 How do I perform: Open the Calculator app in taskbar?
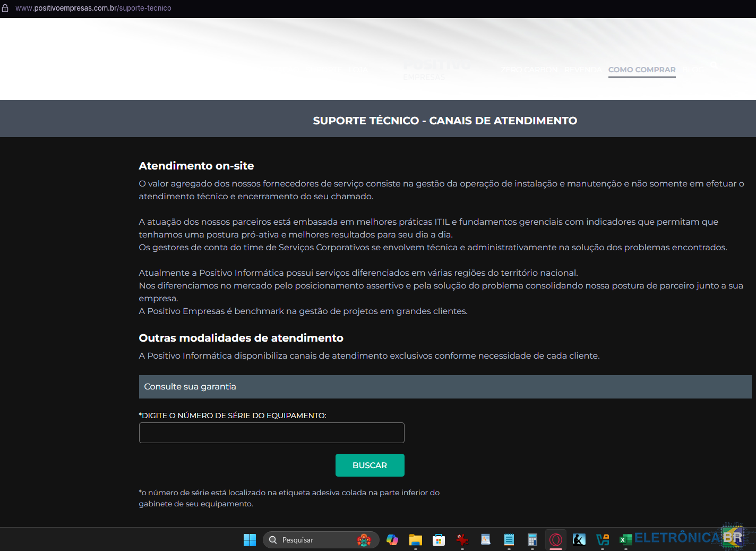point(532,540)
